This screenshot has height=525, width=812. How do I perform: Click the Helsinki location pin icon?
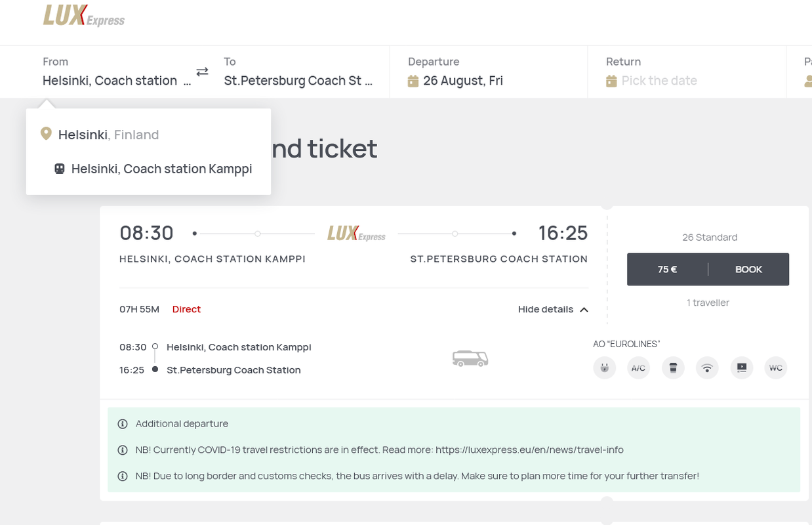pos(46,134)
